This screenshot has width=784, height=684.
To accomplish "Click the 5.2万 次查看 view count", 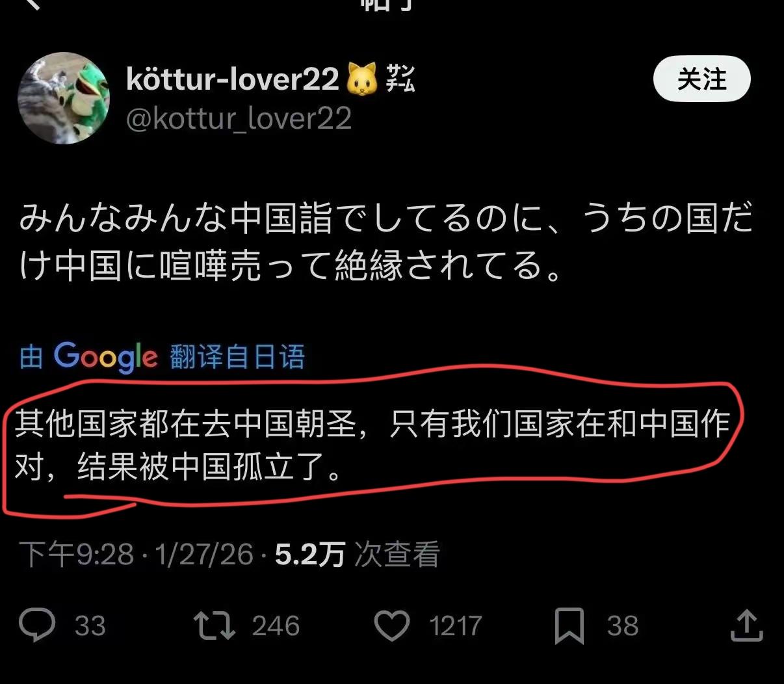I will (358, 555).
